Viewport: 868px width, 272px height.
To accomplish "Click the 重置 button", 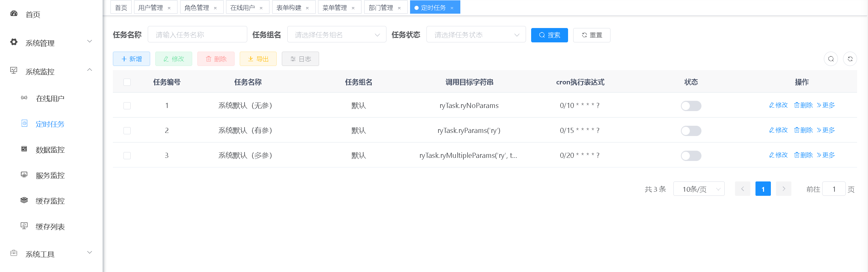I will click(x=592, y=35).
